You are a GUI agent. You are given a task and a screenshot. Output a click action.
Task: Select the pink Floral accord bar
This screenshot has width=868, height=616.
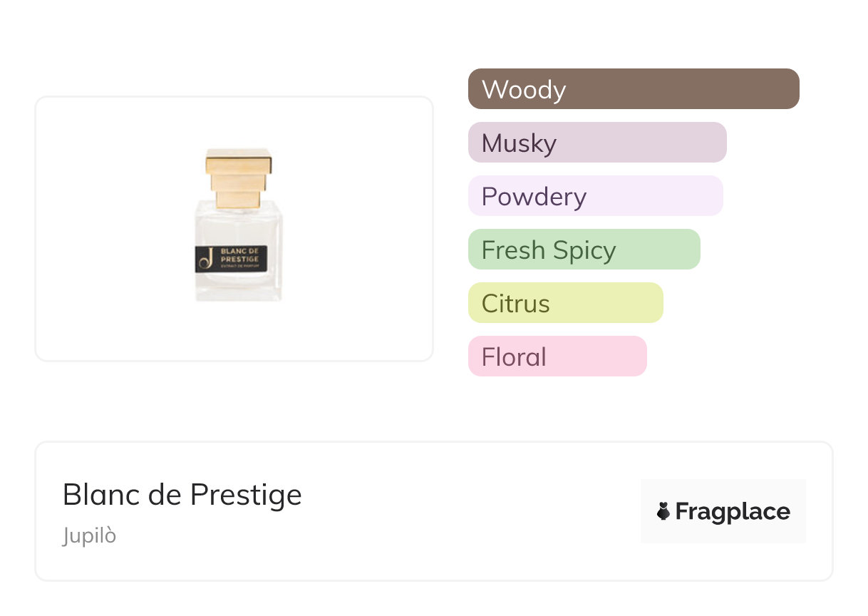tap(557, 356)
